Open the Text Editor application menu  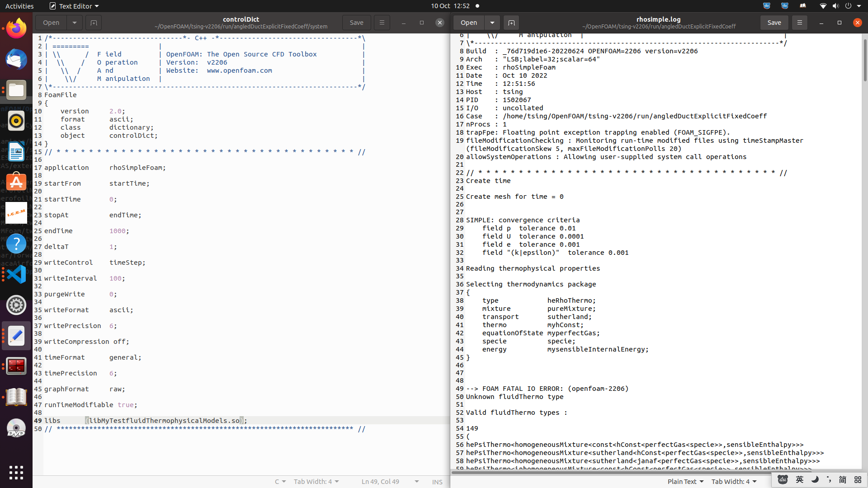click(x=74, y=6)
